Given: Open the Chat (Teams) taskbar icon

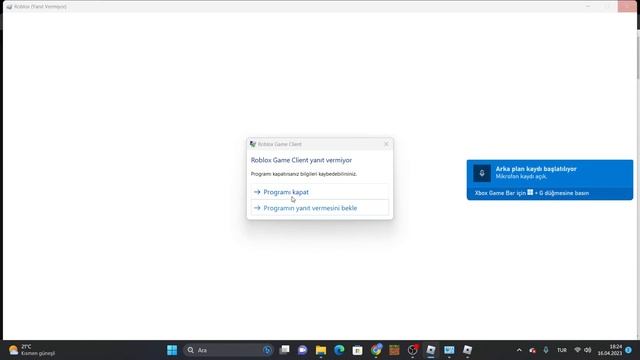Looking at the screenshot, I should 302,350.
